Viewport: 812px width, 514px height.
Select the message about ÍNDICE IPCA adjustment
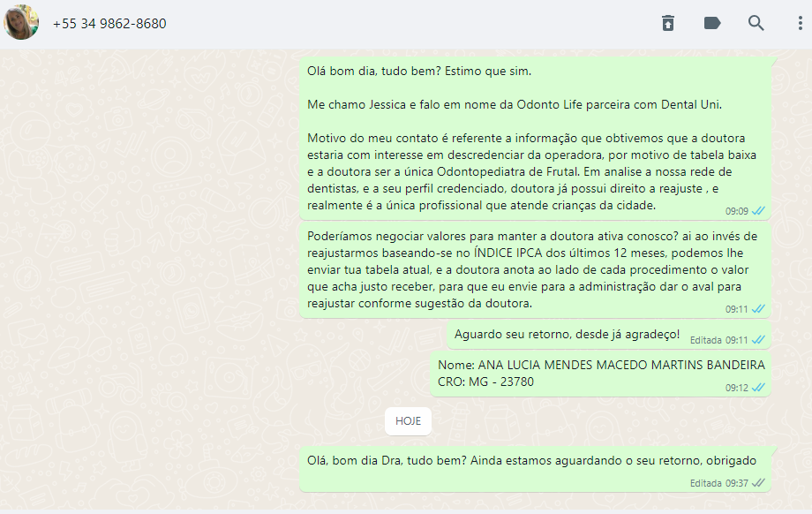pos(536,270)
